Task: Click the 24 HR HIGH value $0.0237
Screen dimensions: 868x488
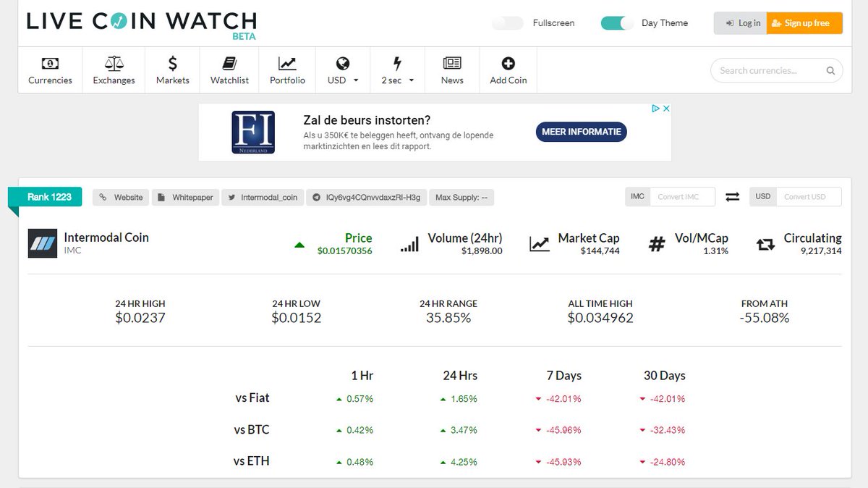Action: pyautogui.click(x=140, y=318)
